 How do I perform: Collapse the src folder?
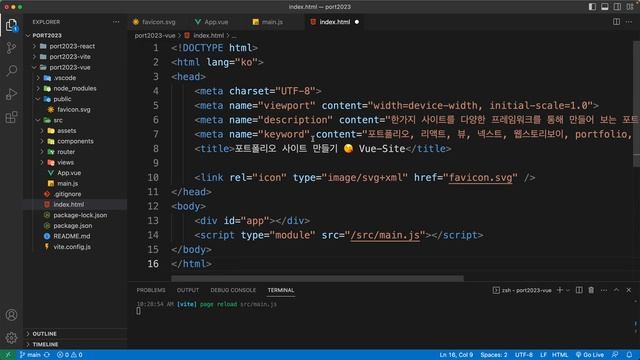tap(76, 120)
